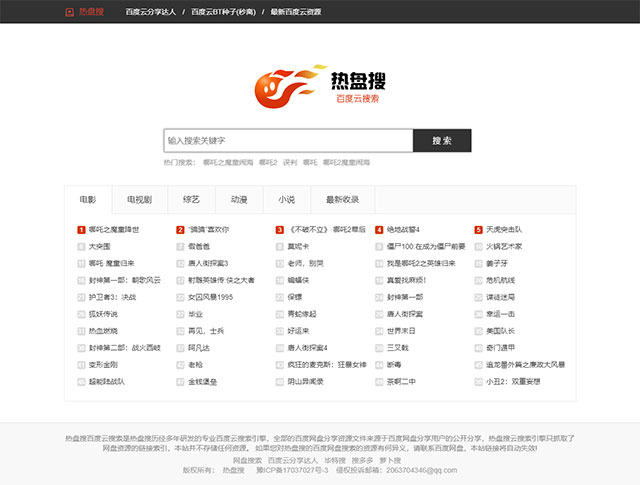The width and height of the screenshot is (640, 485).
Task: Switch to the 小说 tab
Action: pyautogui.click(x=286, y=200)
